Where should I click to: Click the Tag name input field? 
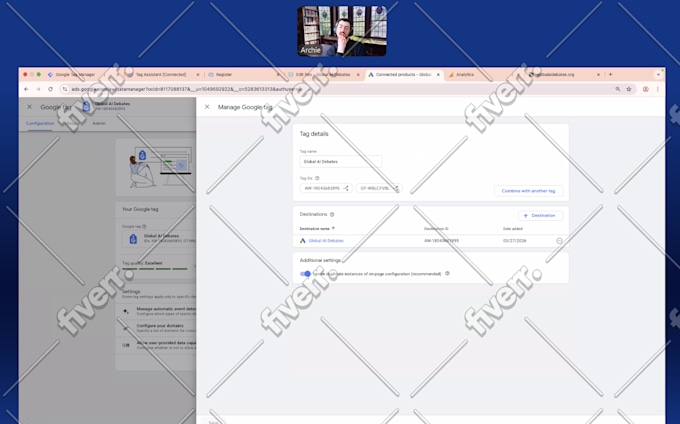tap(341, 161)
